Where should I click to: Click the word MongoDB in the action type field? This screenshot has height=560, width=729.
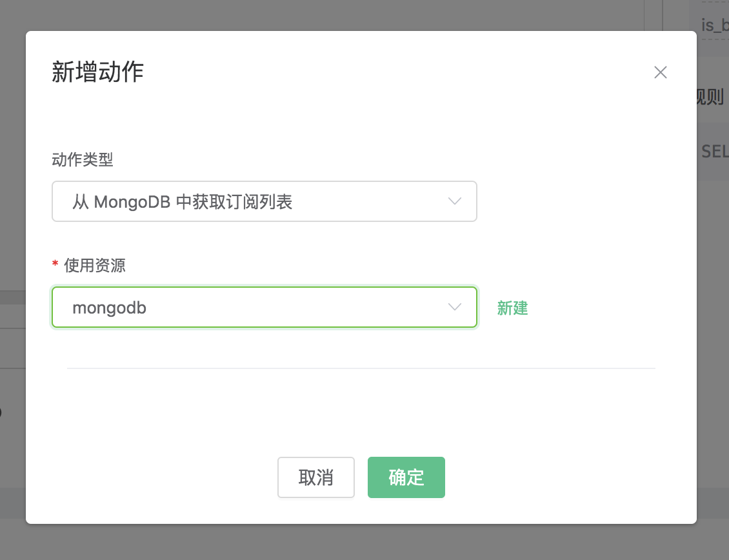click(132, 202)
